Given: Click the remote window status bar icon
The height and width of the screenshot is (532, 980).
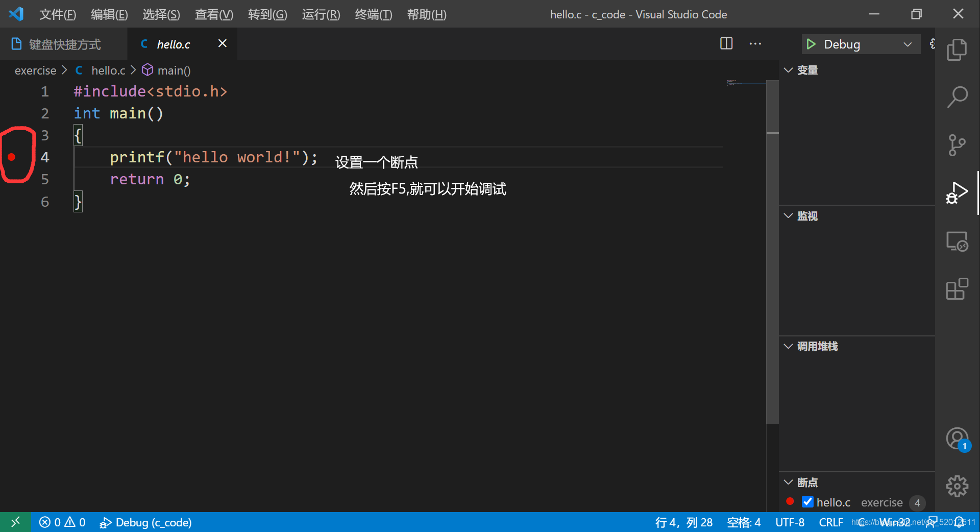Looking at the screenshot, I should [x=16, y=522].
